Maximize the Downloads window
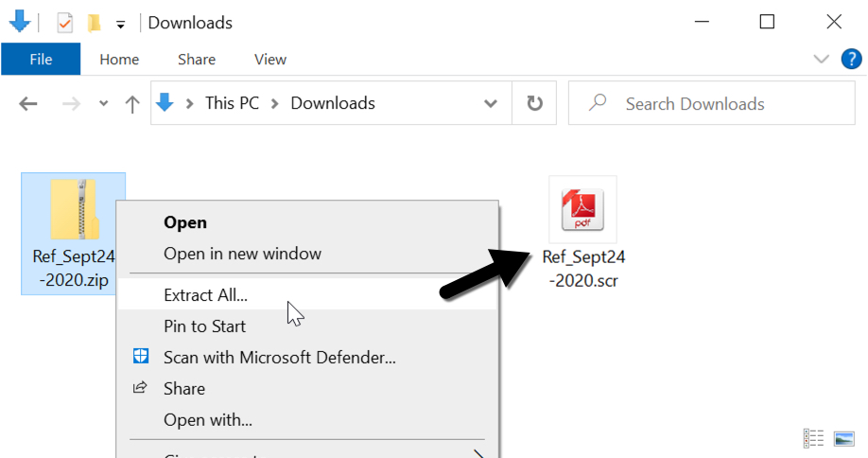This screenshot has width=868, height=458. 767,22
